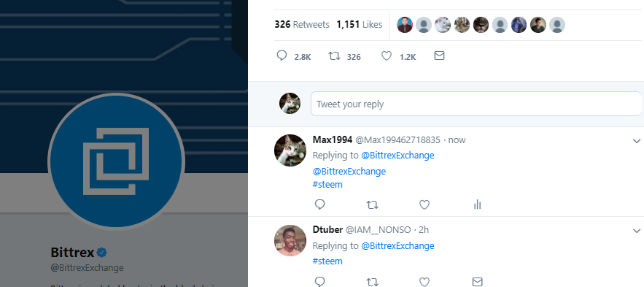644x287 pixels.
Task: View tweet activity analytics on Max1994's reply
Action: [477, 204]
